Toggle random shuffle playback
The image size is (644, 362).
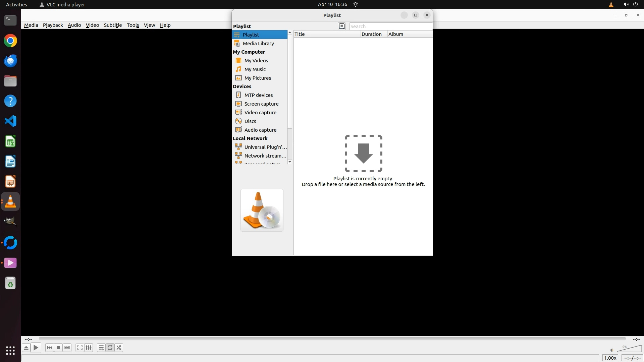click(x=119, y=348)
